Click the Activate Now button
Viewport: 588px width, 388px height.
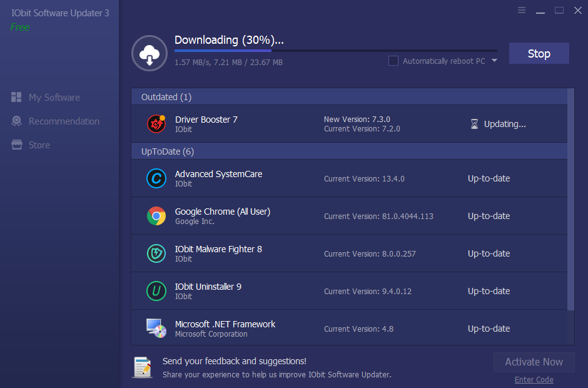(x=534, y=362)
